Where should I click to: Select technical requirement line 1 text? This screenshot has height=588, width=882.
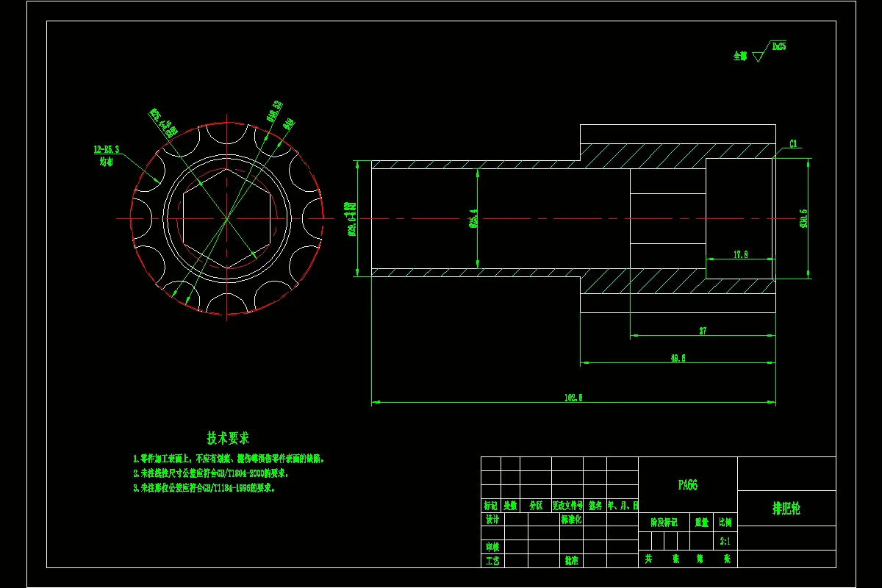(x=229, y=459)
